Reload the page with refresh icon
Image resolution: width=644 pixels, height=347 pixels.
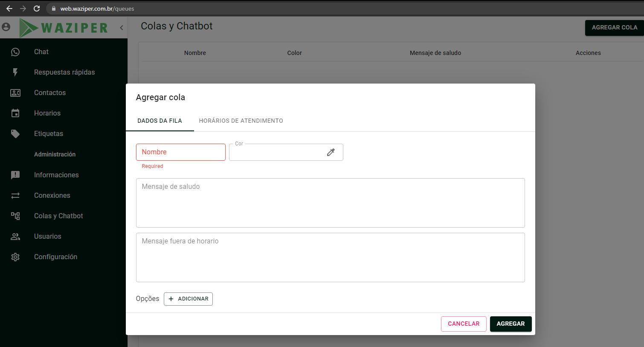(x=37, y=9)
